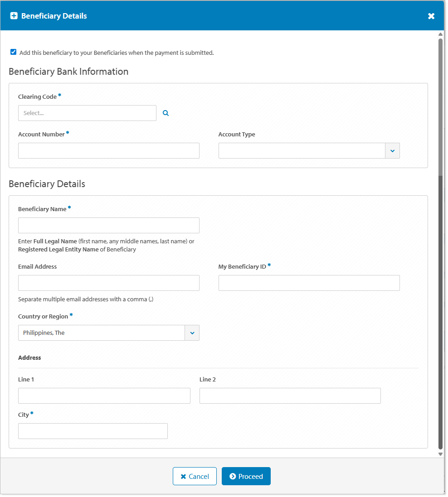Expand the Country or Region dropdown arrow

click(192, 333)
